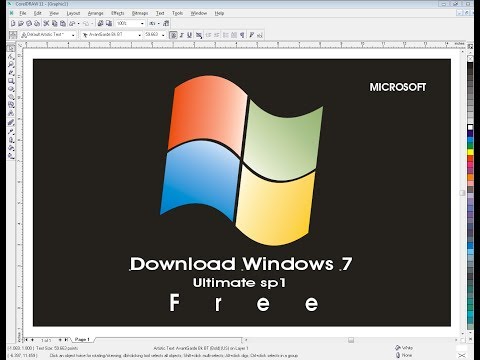The width and height of the screenshot is (480, 360).
Task: Click the Paste icon
Action: click(63, 23)
